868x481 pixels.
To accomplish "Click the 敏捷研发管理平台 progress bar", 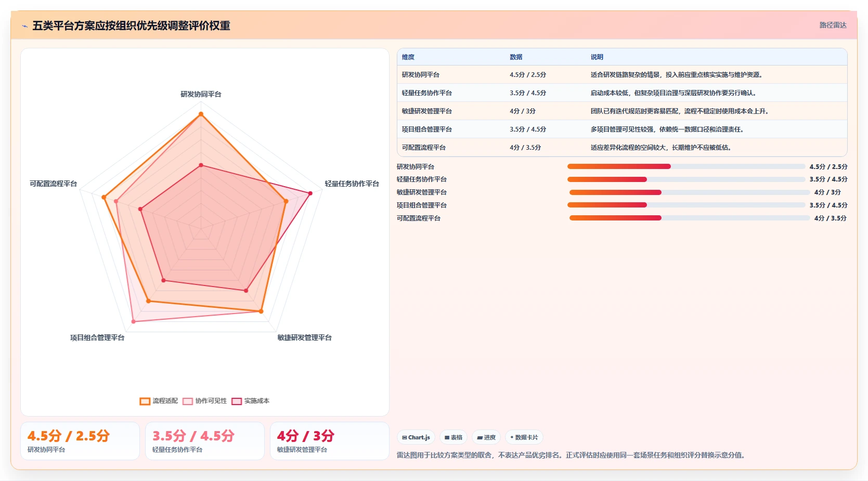I will (x=690, y=192).
